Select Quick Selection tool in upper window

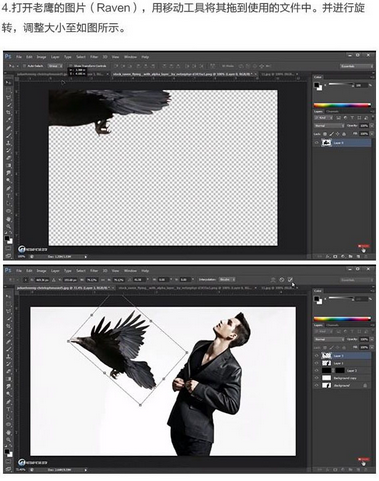pyautogui.click(x=9, y=105)
